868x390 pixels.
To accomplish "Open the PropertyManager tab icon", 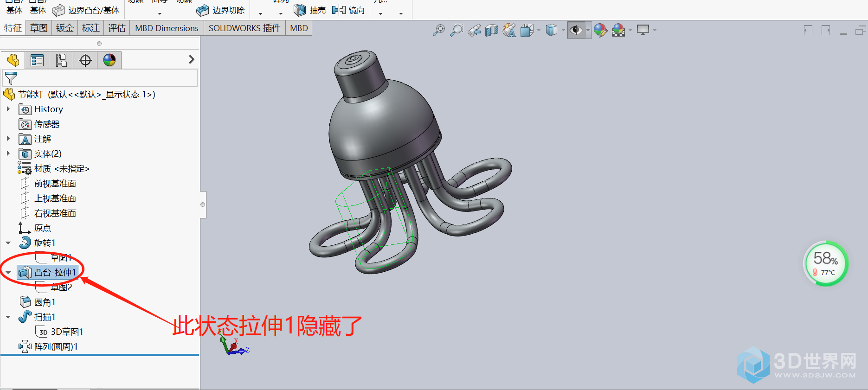I will (x=37, y=60).
